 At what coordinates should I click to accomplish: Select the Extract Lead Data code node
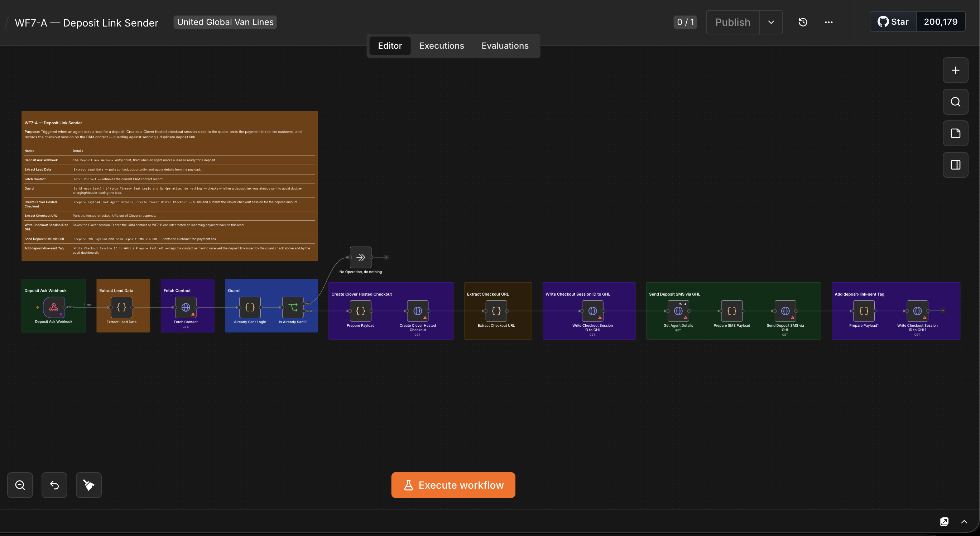(121, 307)
